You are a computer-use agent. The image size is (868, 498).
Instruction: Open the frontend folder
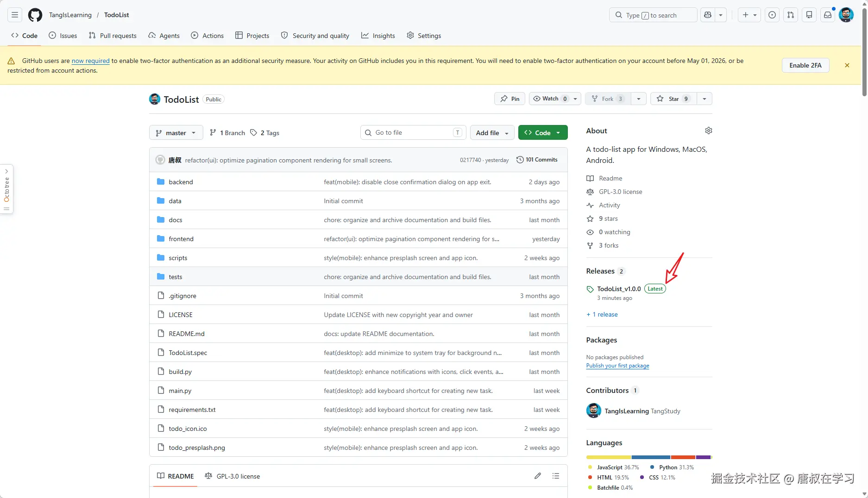pyautogui.click(x=181, y=239)
